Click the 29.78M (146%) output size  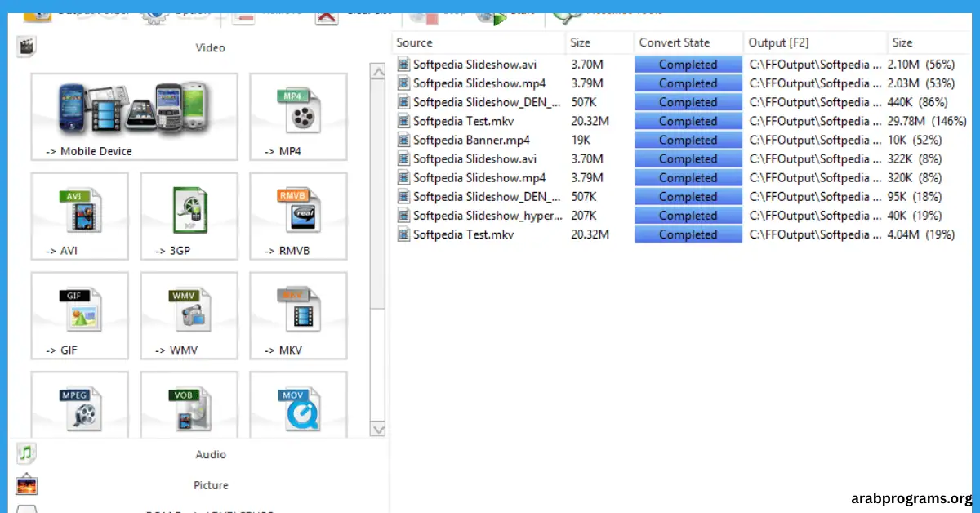(x=927, y=121)
